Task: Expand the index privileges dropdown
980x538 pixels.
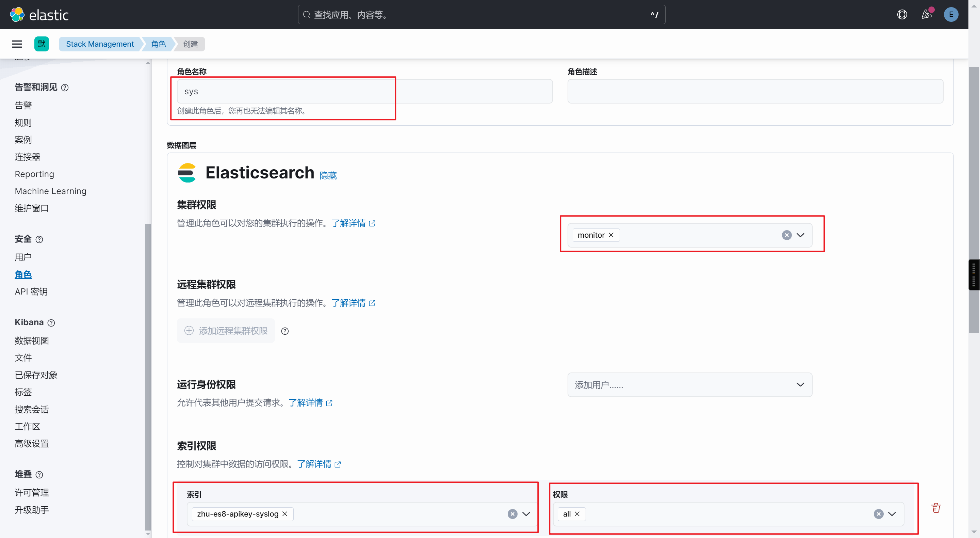Action: pyautogui.click(x=892, y=514)
